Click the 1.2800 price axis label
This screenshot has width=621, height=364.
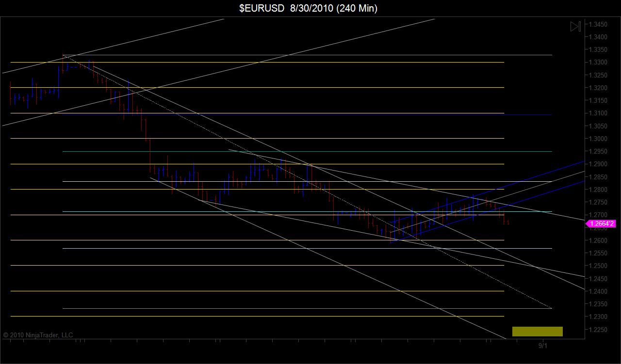coord(598,190)
